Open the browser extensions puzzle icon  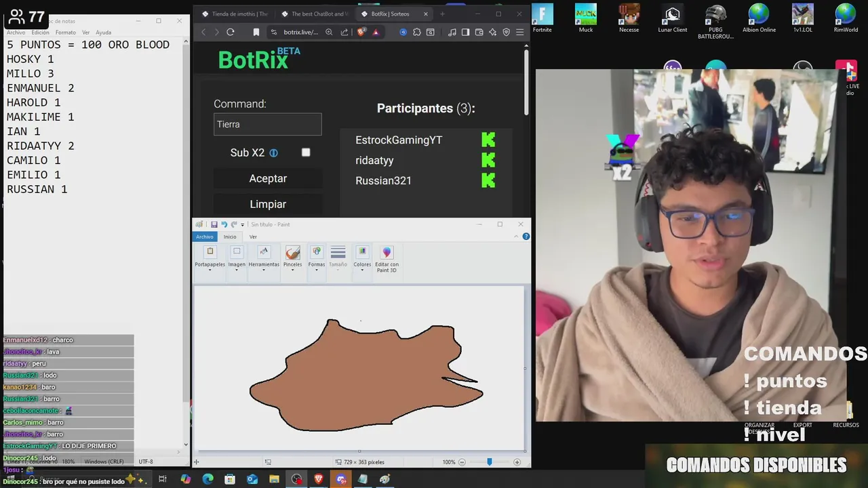click(417, 32)
